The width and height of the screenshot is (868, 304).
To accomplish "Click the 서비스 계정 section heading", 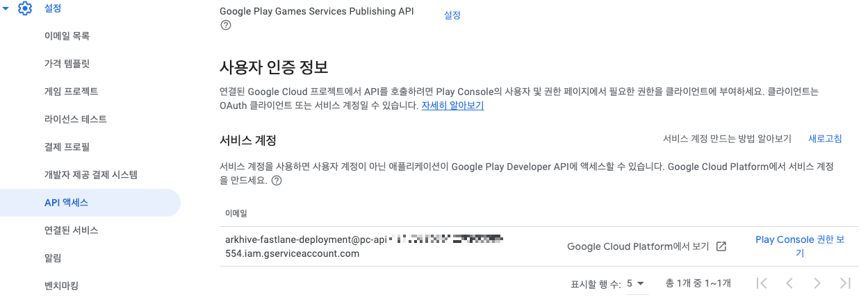I will (248, 140).
